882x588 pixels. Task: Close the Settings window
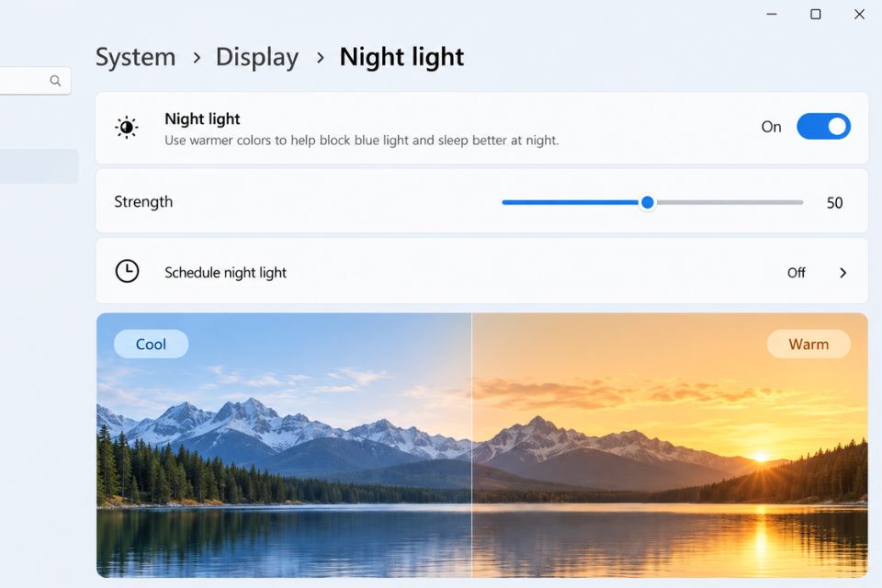point(860,14)
